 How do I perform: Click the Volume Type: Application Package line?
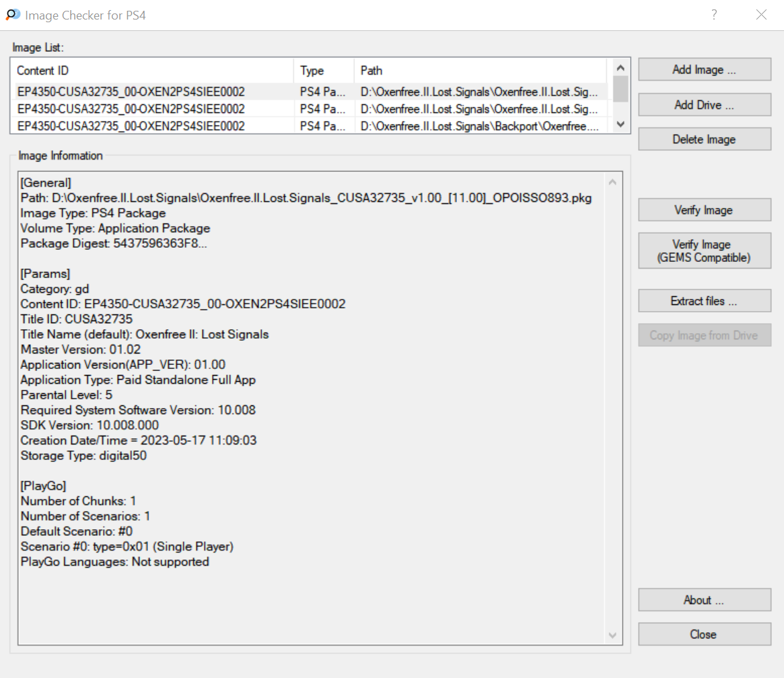[116, 228]
